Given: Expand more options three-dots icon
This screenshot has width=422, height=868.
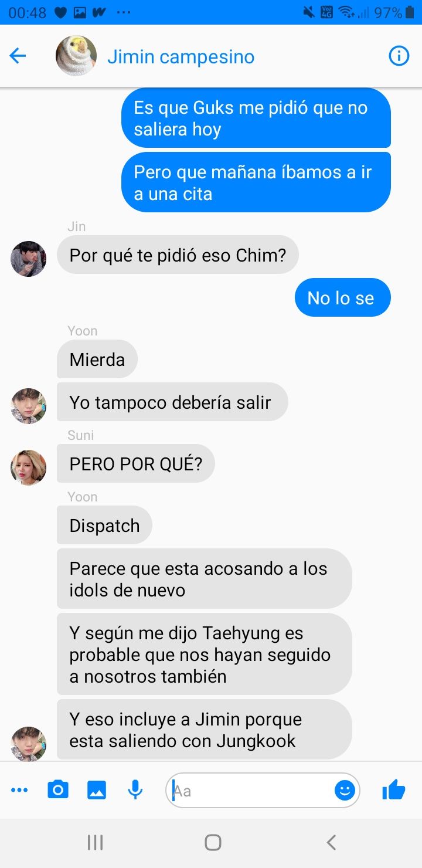Looking at the screenshot, I should (19, 791).
